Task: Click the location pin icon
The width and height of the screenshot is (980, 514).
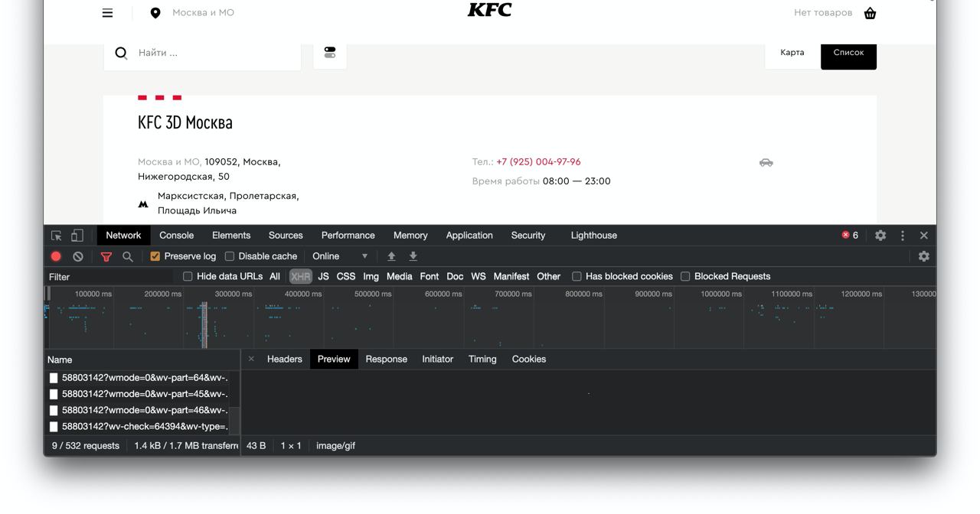Action: coord(155,13)
